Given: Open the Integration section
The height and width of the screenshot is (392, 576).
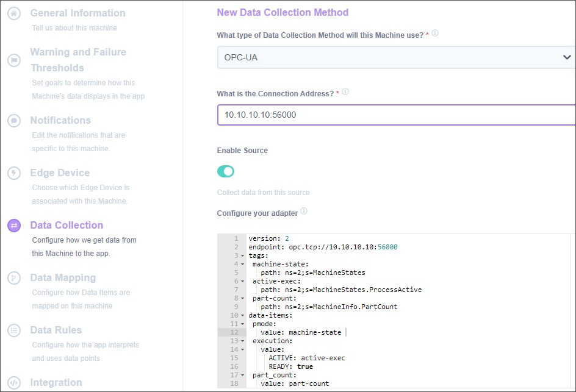Looking at the screenshot, I should pos(56,382).
